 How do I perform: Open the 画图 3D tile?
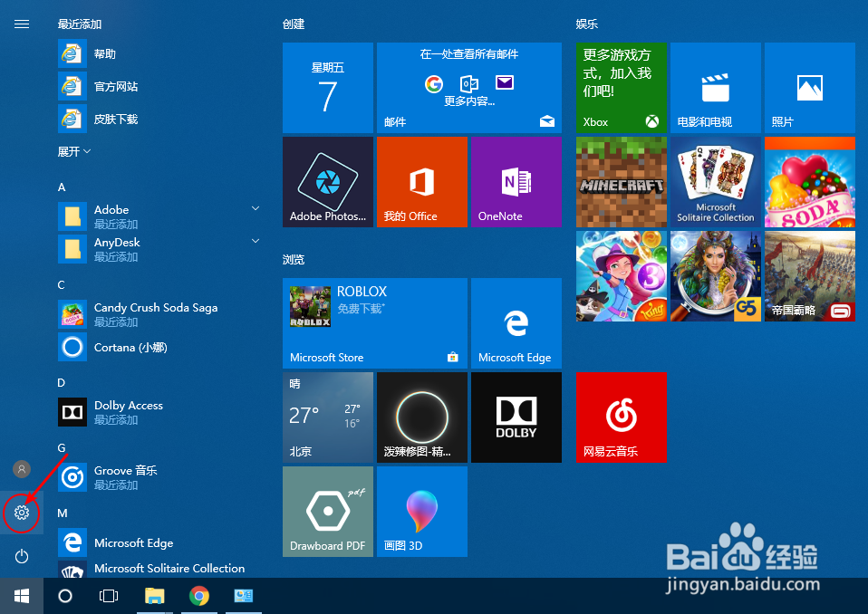tap(422, 512)
